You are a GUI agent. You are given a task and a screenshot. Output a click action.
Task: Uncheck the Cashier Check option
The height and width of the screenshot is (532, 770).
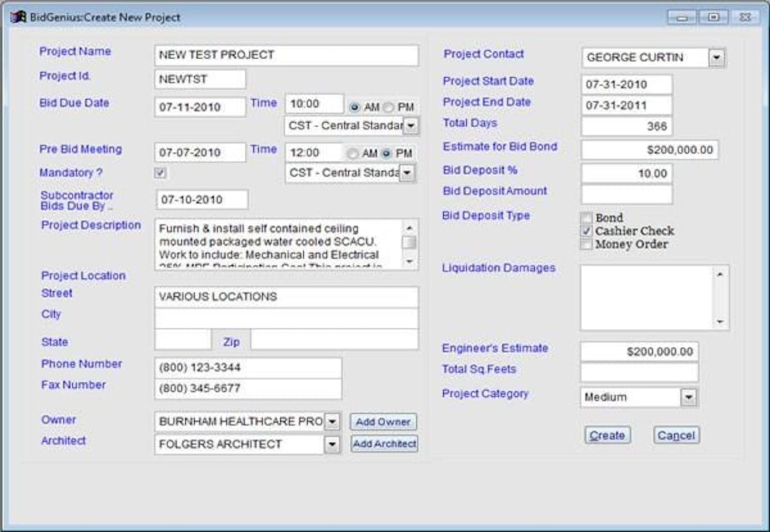coord(585,231)
